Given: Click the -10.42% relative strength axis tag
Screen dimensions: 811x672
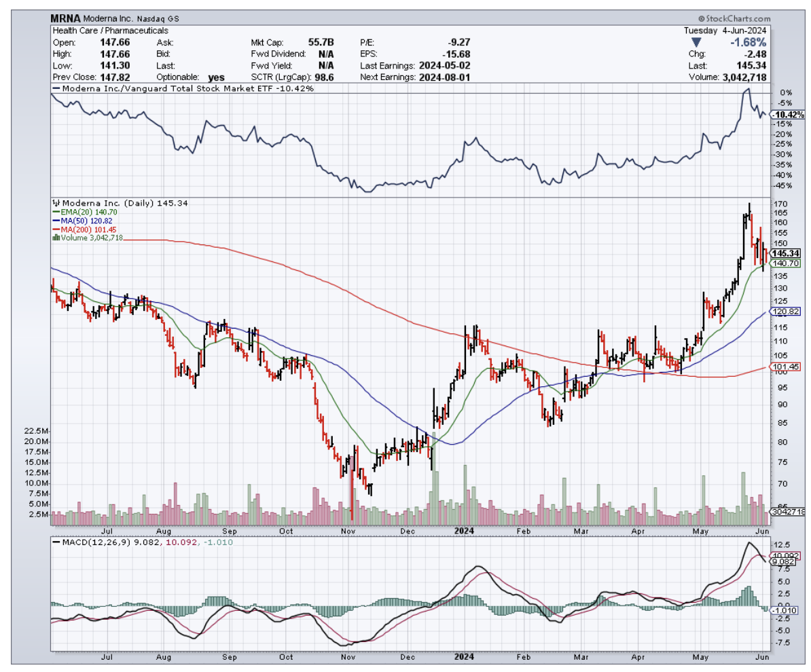Looking at the screenshot, I should point(789,114).
